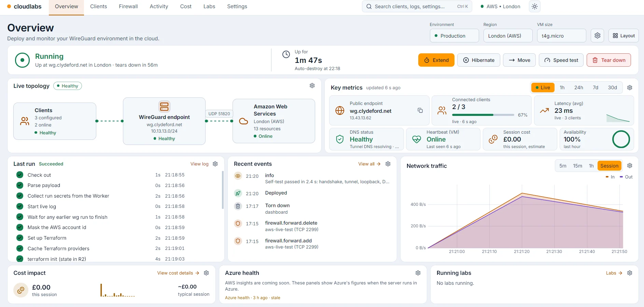This screenshot has height=307, width=644.
Task: Open the Region dropdown showing London (AWS)
Action: (508, 36)
